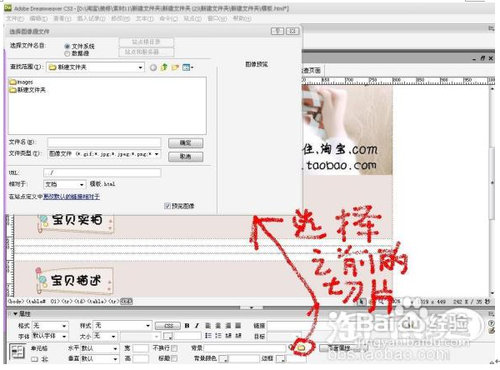Toggle the preview images checkbox

pyautogui.click(x=167, y=206)
